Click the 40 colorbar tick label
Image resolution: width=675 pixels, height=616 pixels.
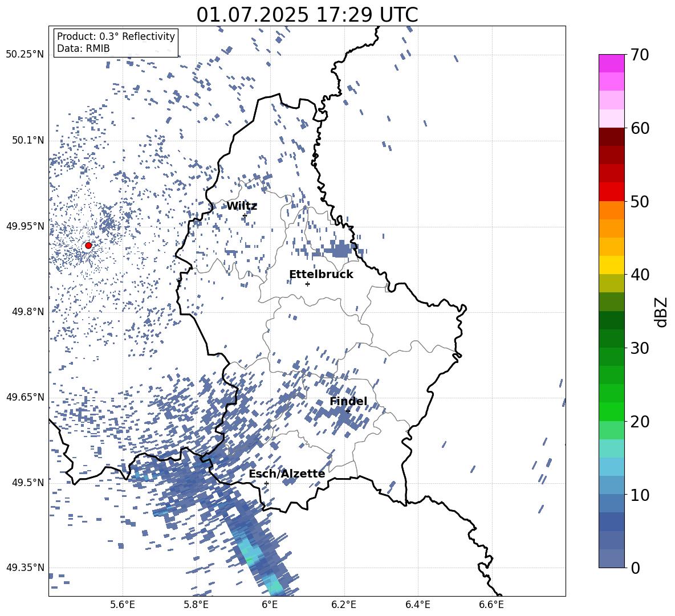point(640,275)
